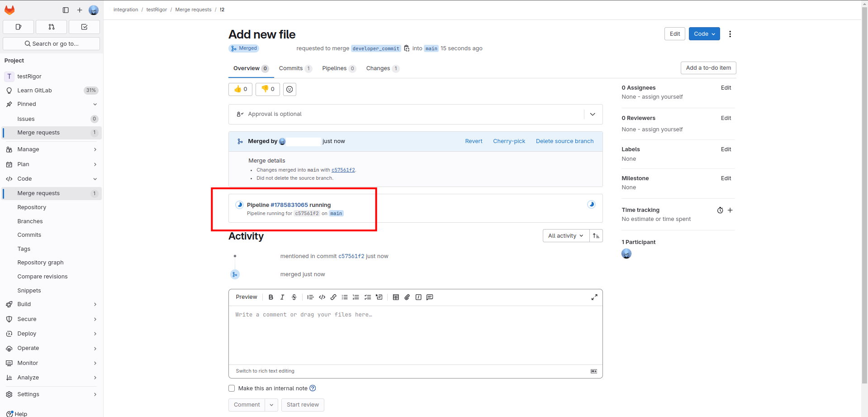Switch to the Commits tab
Viewport: 868px width, 417px height.
(x=291, y=68)
